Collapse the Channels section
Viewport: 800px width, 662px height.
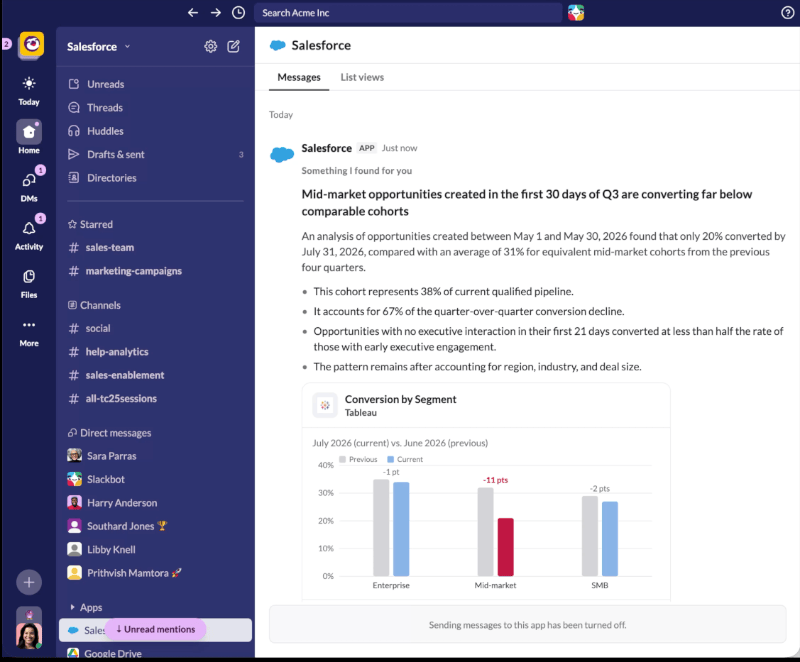(x=94, y=305)
